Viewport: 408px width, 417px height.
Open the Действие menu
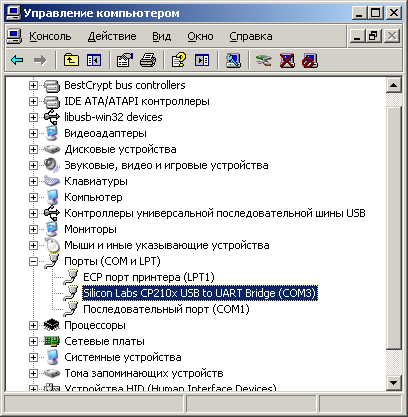click(x=112, y=36)
